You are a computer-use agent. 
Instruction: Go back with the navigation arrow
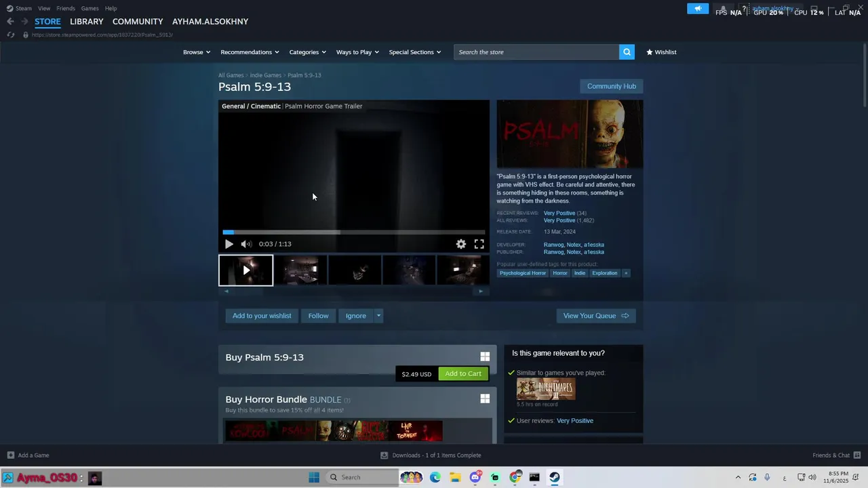tap(10, 22)
